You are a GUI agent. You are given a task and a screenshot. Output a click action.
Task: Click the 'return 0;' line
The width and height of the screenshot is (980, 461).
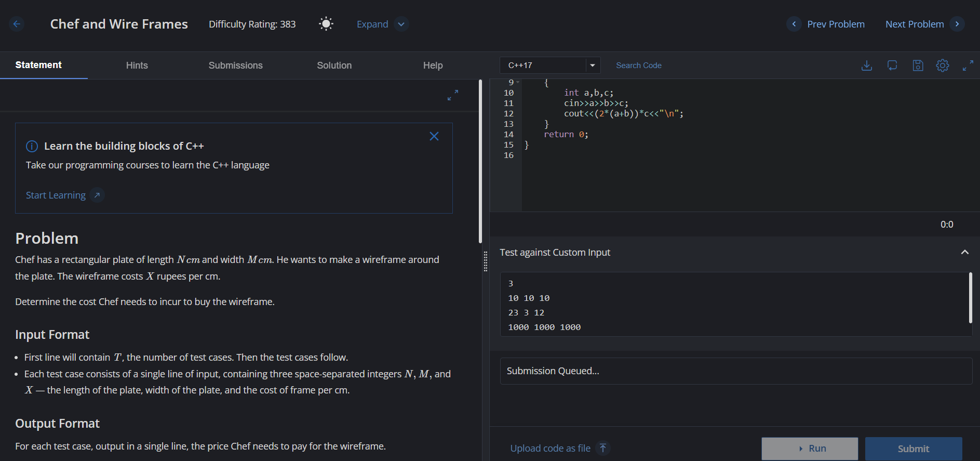pyautogui.click(x=566, y=135)
